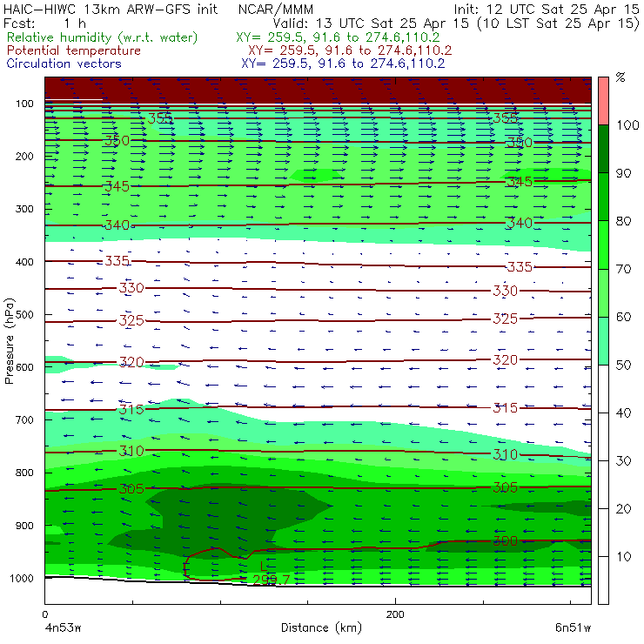644x644 pixels.
Task: Select the blue XY coordinates line
Action: (x=343, y=64)
